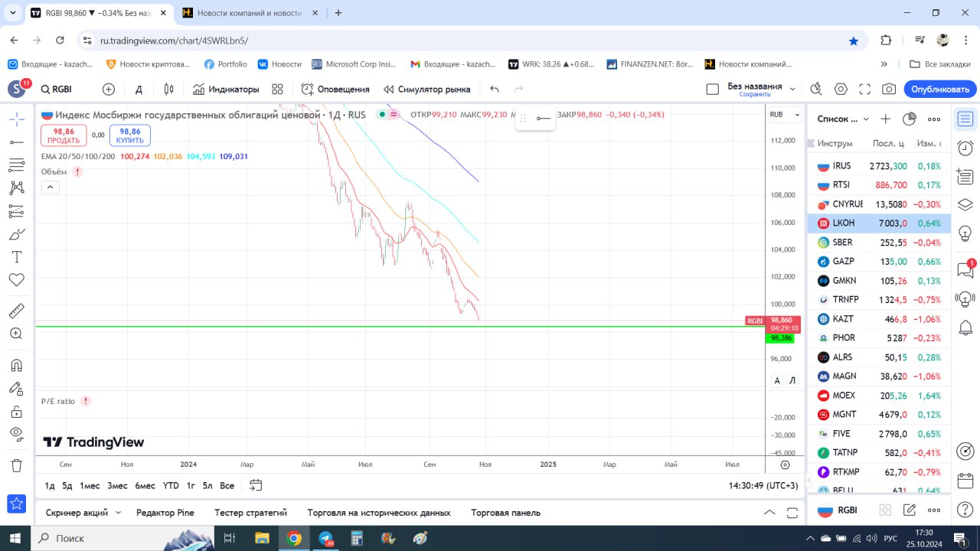Select SBER row in the watchlist
980x551 pixels.
[x=878, y=242]
